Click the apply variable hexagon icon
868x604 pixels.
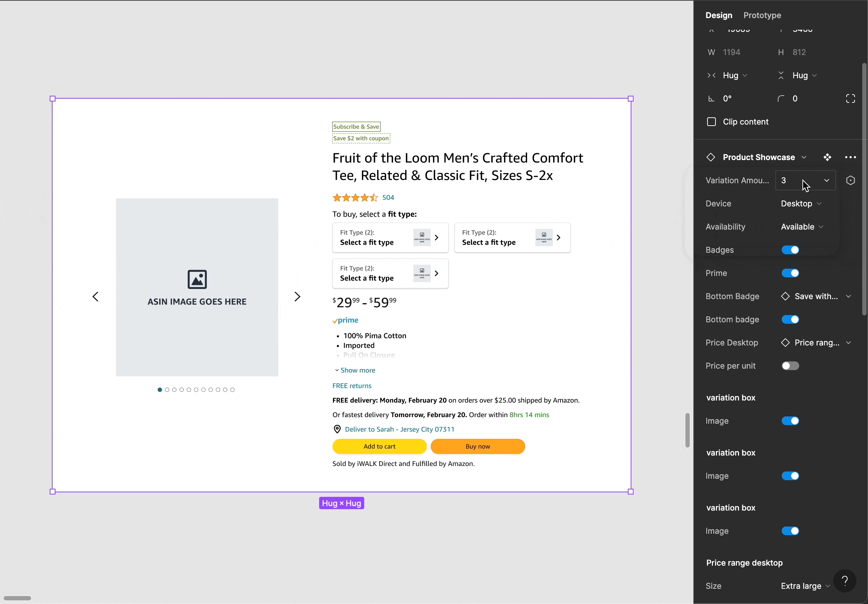(850, 181)
